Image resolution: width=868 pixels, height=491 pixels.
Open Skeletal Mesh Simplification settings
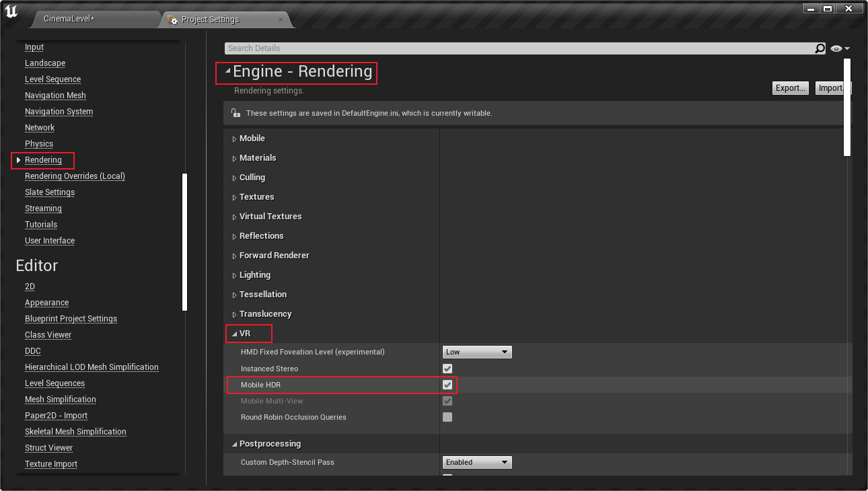coord(75,432)
